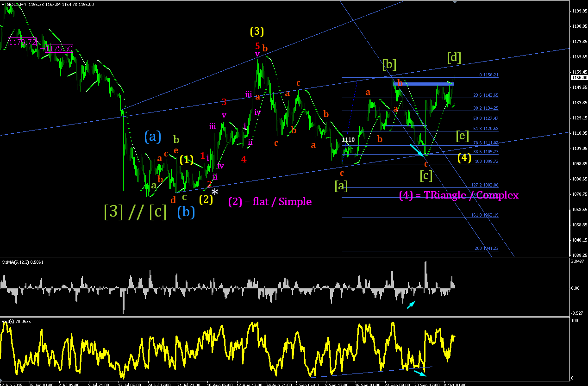Click 1088.65 on the price scale
This screenshot has width=588, height=386.
tap(579, 179)
